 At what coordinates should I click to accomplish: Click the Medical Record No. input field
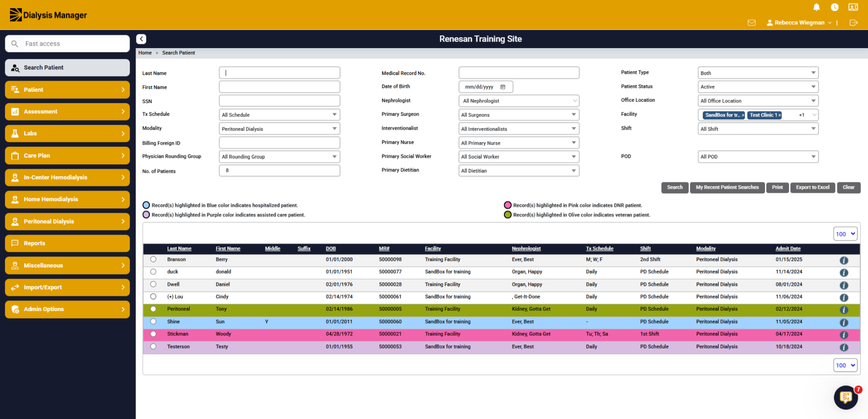tap(519, 73)
